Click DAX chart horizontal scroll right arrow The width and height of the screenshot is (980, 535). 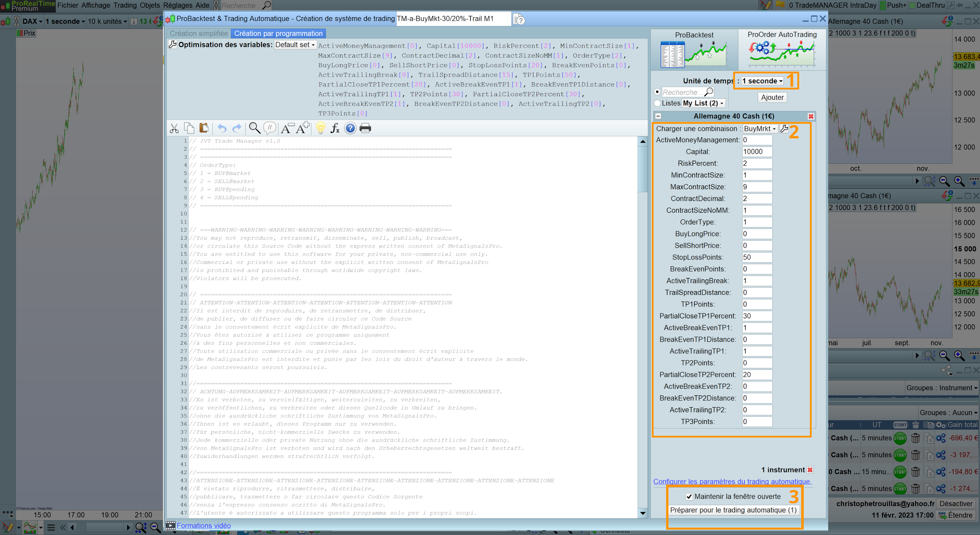pyautogui.click(x=128, y=527)
